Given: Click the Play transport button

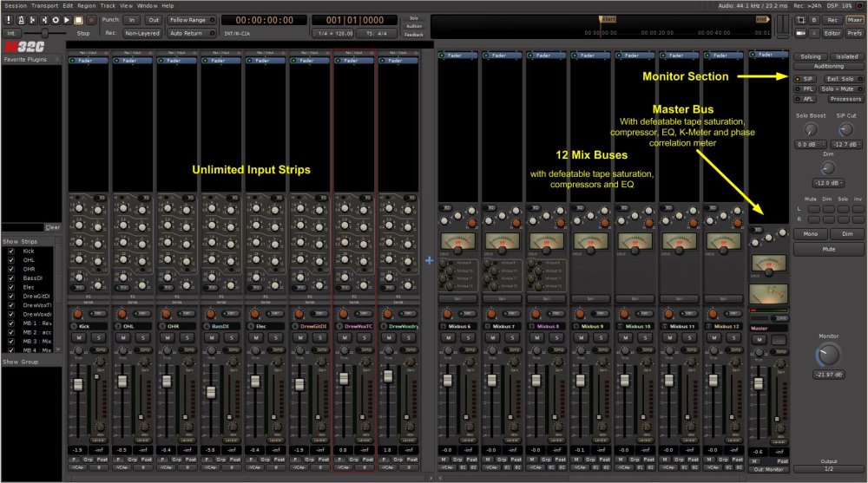Looking at the screenshot, I should click(67, 19).
